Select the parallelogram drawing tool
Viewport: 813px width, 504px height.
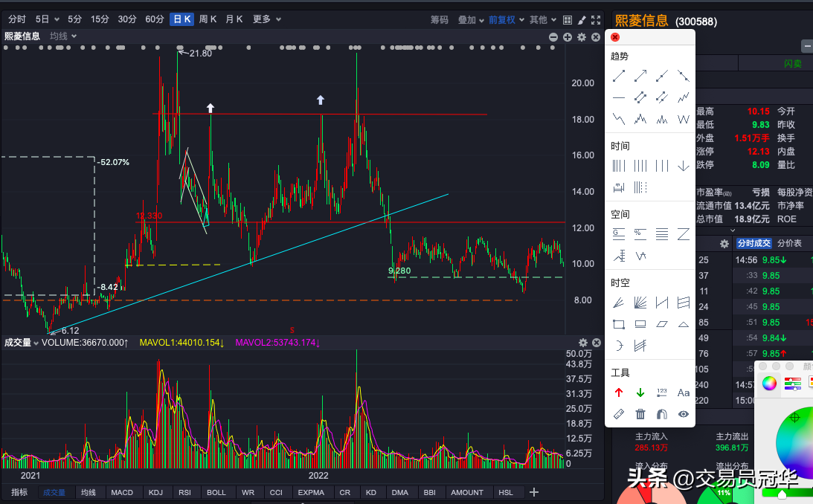[x=661, y=324]
